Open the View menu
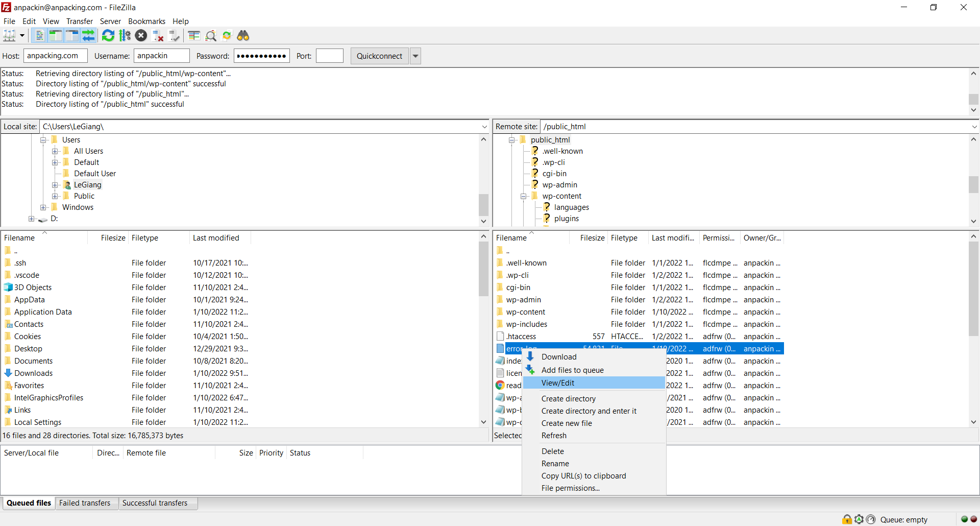Screen dimensions: 980x526 click(x=51, y=21)
